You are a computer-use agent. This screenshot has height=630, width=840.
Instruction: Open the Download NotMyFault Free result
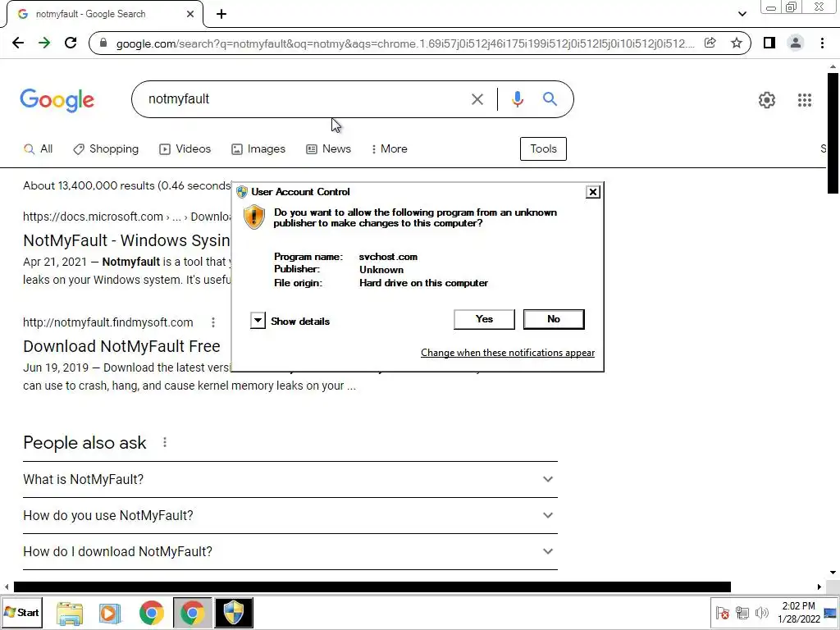tap(121, 347)
